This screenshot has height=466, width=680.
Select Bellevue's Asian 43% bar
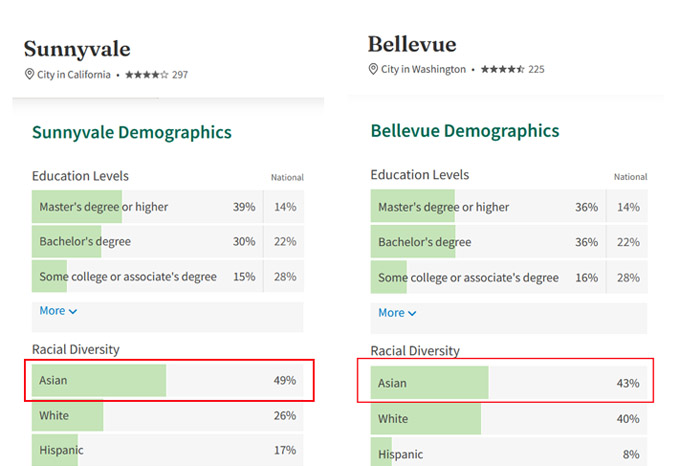505,383
